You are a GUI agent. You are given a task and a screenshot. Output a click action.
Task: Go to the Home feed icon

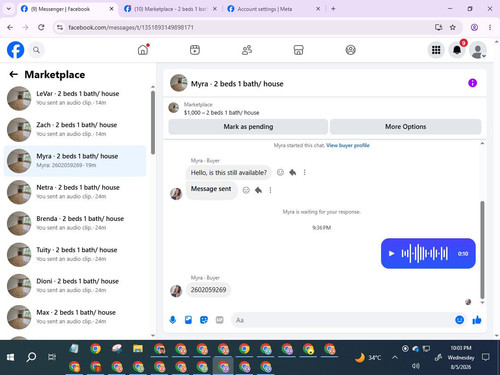pyautogui.click(x=143, y=50)
